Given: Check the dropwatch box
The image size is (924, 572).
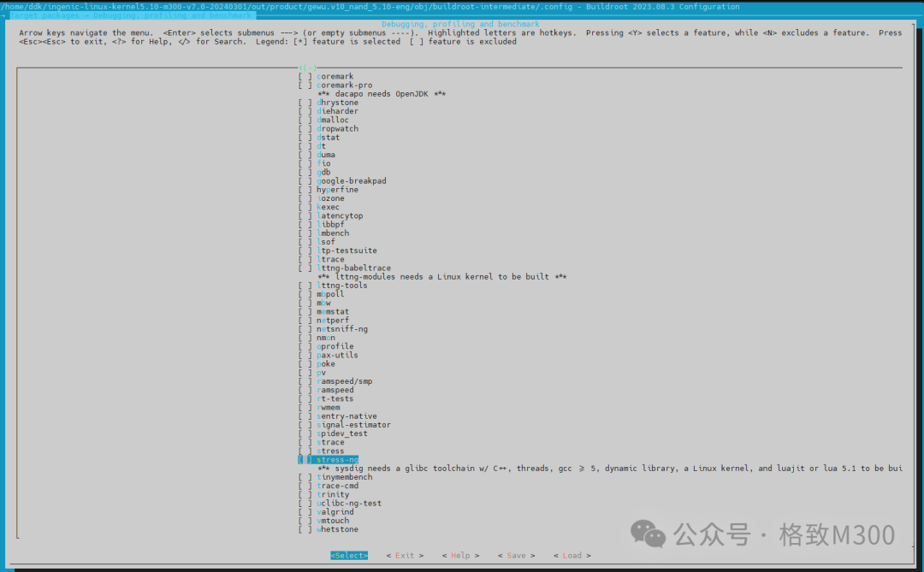Looking at the screenshot, I should (305, 129).
